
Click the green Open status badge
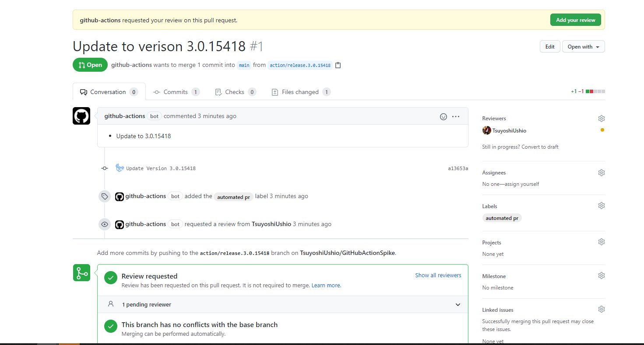coord(90,65)
